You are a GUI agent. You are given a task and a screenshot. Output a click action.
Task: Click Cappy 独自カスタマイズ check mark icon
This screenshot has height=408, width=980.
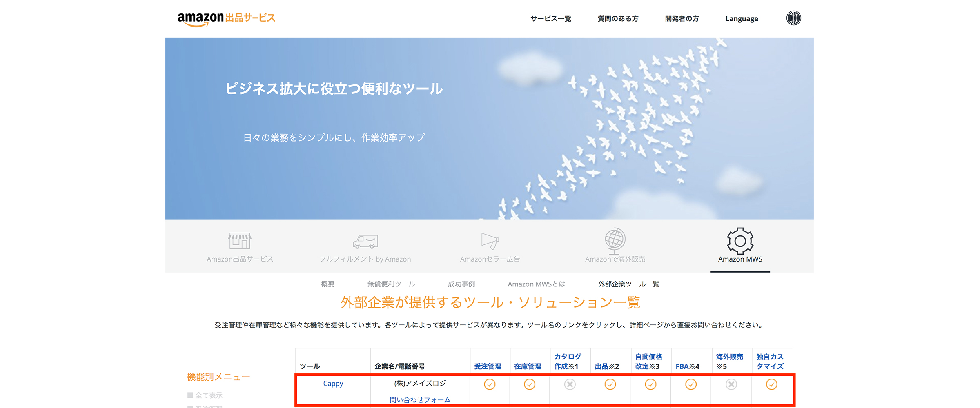coord(771,384)
